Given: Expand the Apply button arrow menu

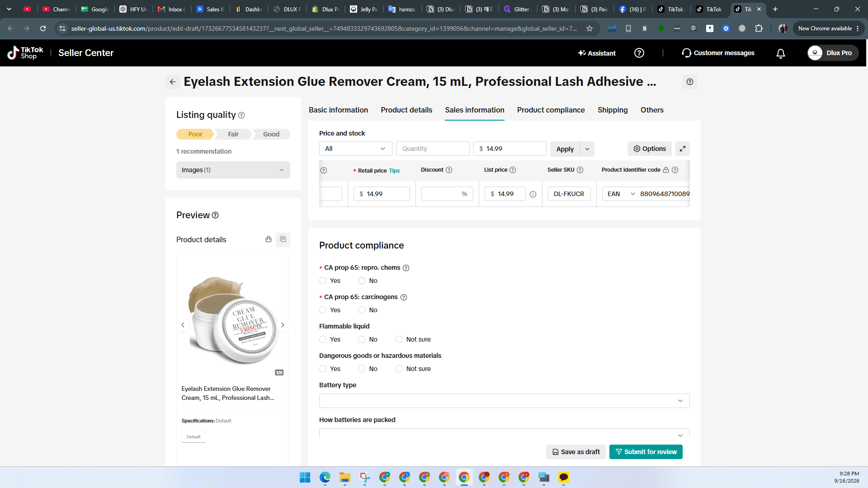Looking at the screenshot, I should click(587, 149).
